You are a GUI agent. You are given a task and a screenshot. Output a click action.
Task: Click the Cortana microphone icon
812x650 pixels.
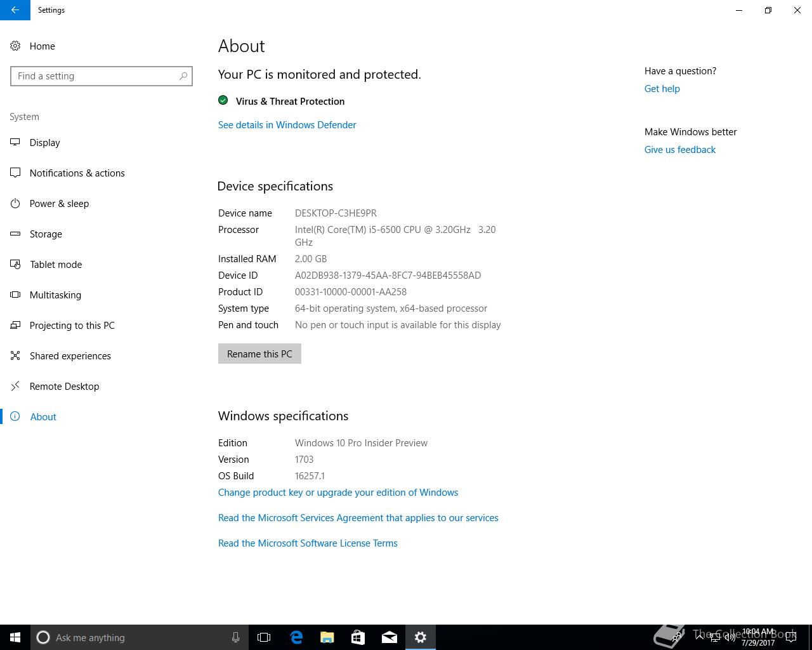pyautogui.click(x=235, y=637)
